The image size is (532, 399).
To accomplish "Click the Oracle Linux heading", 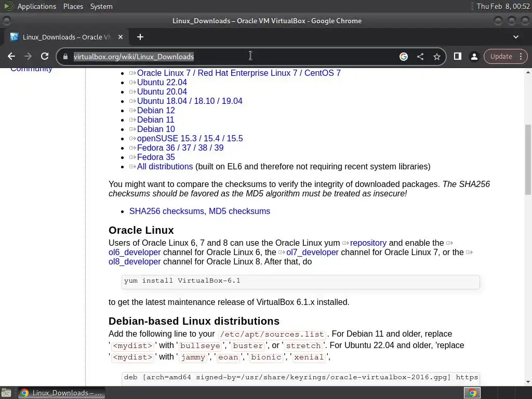I will pyautogui.click(x=141, y=230).
